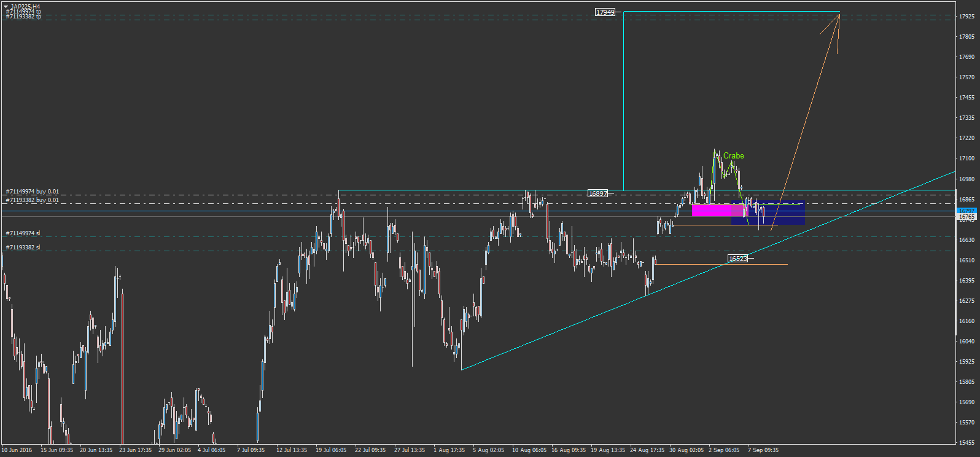Click 17805 on the price scale
This screenshot has height=457, width=980.
(x=966, y=37)
